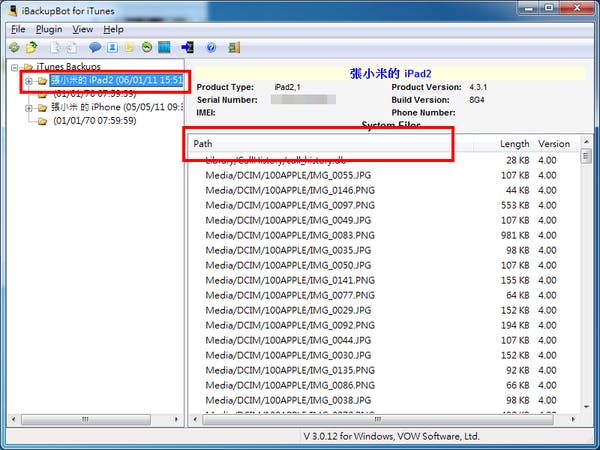Screen dimensions: 600x450
Task: Open the blue media browser icon
Action: pyautogui.click(x=164, y=47)
